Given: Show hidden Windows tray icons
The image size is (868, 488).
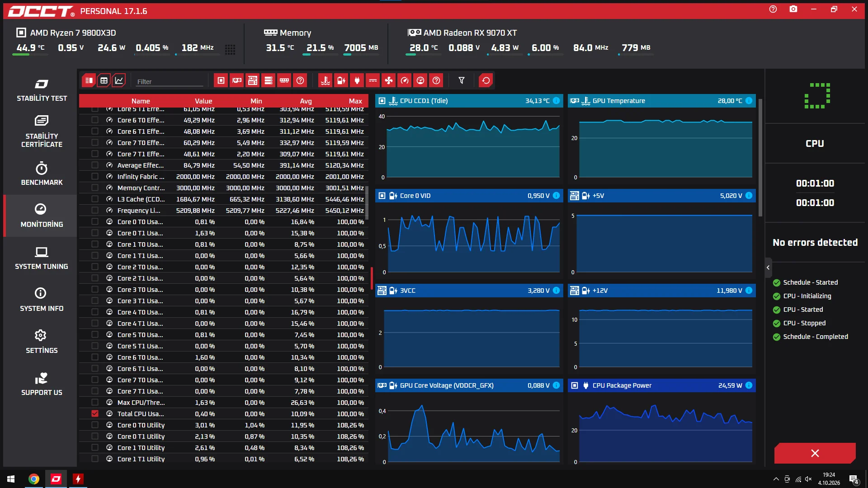Looking at the screenshot, I should [x=776, y=479].
